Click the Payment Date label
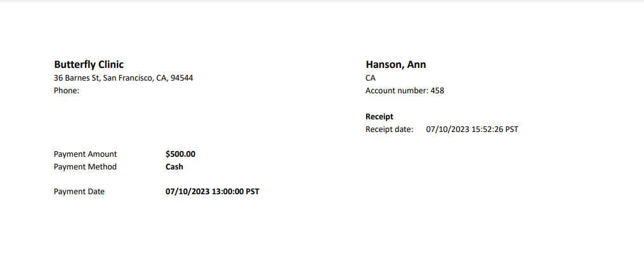The height and width of the screenshot is (264, 644). (x=79, y=192)
